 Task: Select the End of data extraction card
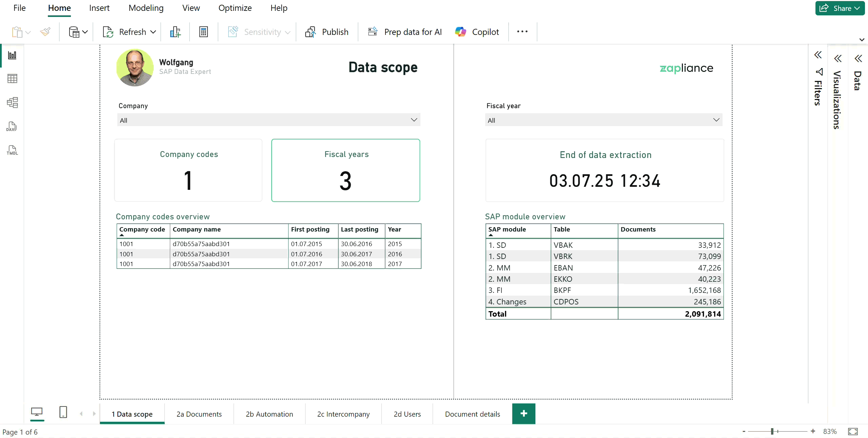605,170
